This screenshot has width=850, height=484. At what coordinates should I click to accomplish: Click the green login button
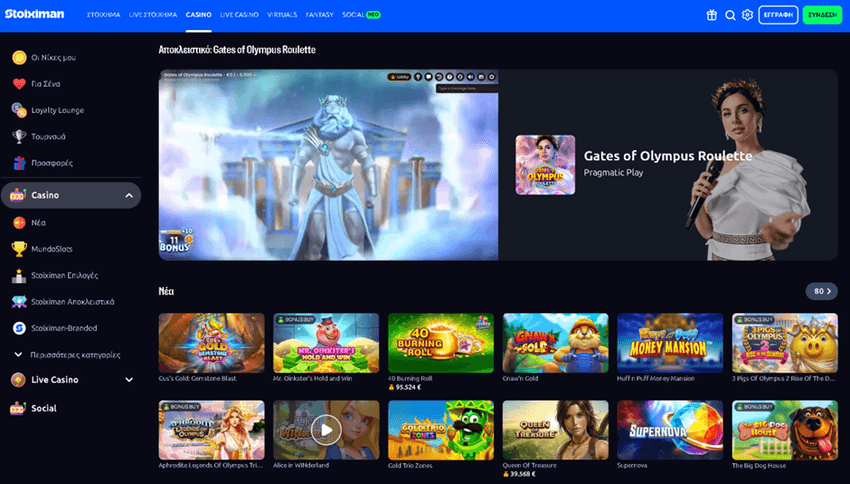tap(822, 15)
